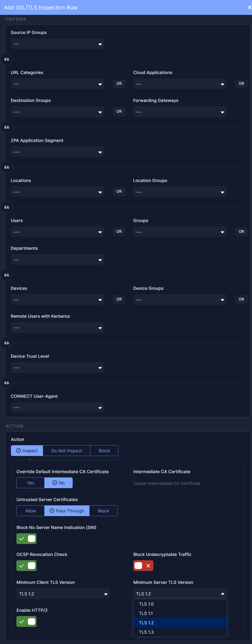
Task: Click the OR button next to URL Categories
Action: click(119, 84)
